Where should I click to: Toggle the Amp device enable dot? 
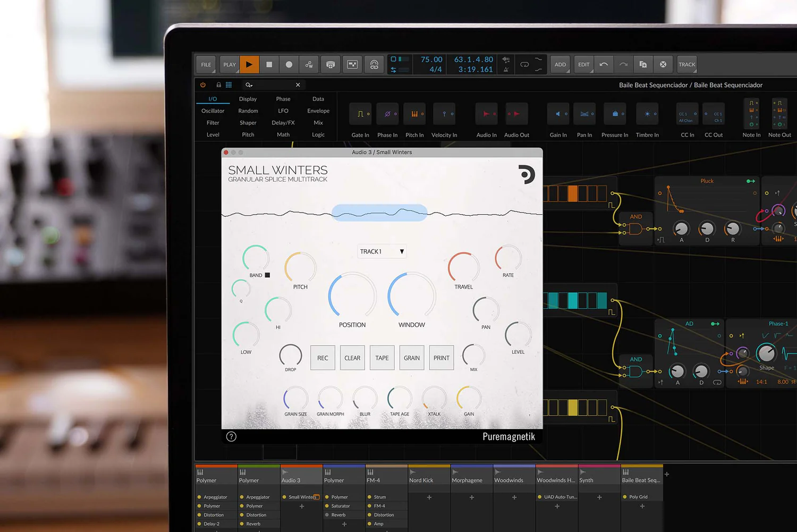tap(369, 523)
